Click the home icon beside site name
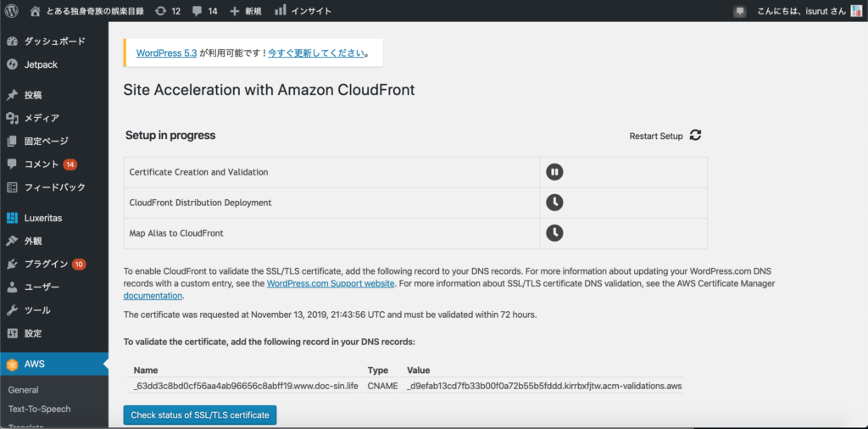Viewport: 868px width, 429px height. (x=36, y=10)
